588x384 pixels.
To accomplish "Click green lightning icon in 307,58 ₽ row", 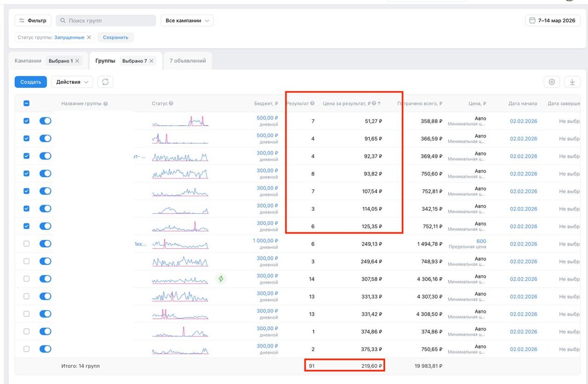I will 221,279.
